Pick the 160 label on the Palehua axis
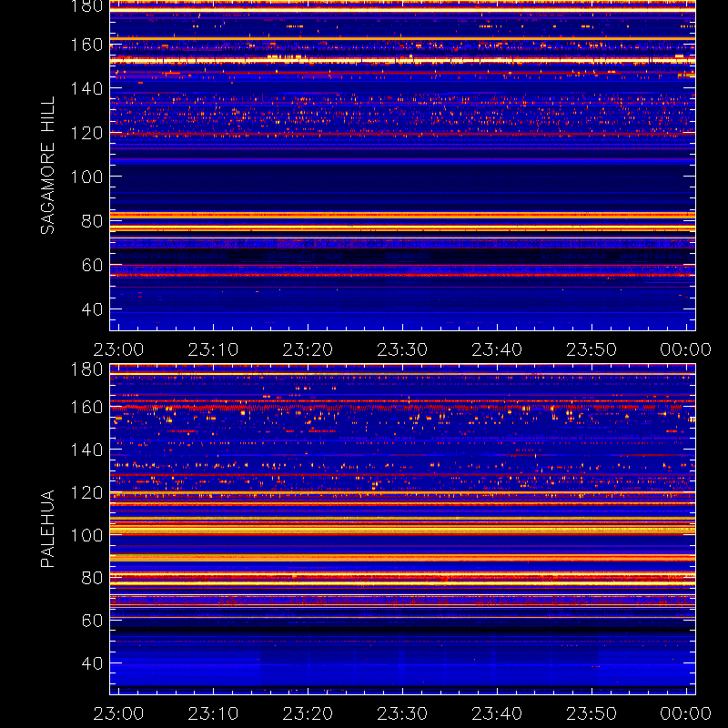The width and height of the screenshot is (728, 728). [86, 407]
